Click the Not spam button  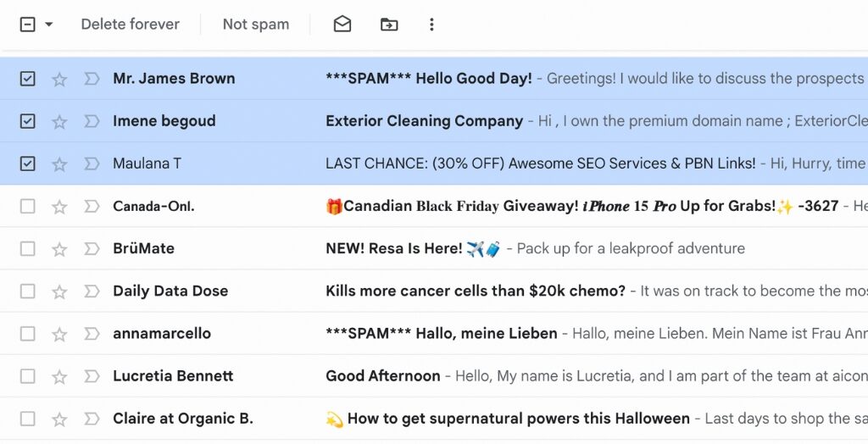click(x=255, y=25)
